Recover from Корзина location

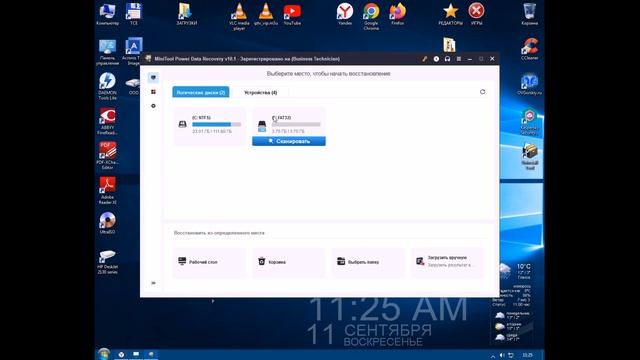(289, 262)
